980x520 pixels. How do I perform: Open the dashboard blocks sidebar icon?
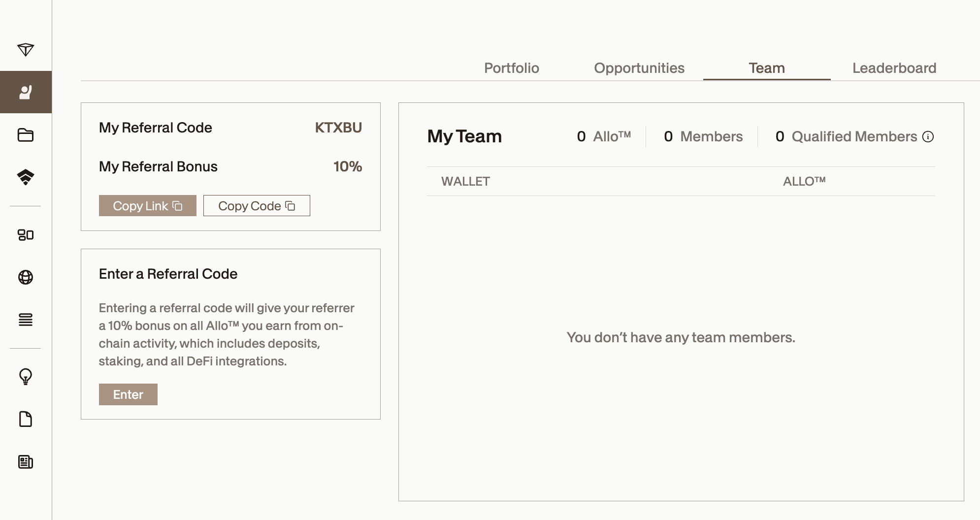[x=26, y=235]
